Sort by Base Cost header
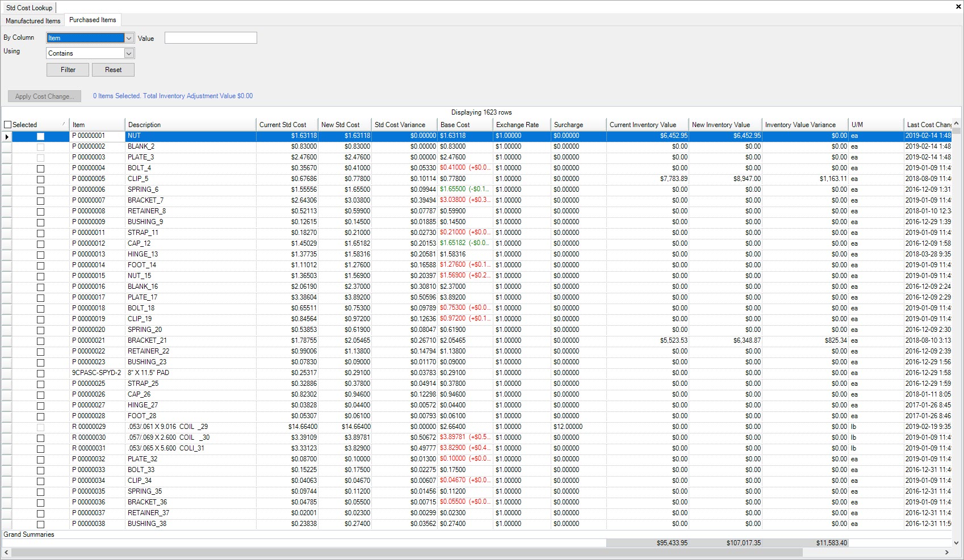 [466, 125]
